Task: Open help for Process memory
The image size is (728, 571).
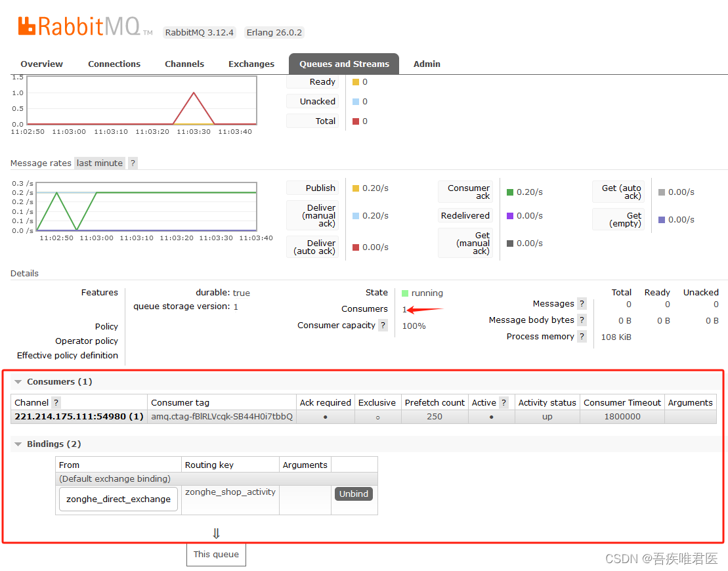Action: pyautogui.click(x=582, y=337)
